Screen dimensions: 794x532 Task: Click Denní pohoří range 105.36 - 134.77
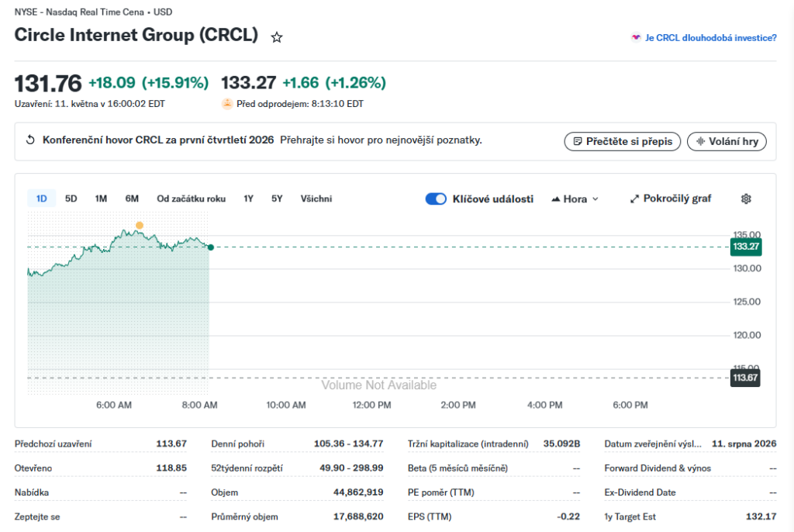[348, 444]
